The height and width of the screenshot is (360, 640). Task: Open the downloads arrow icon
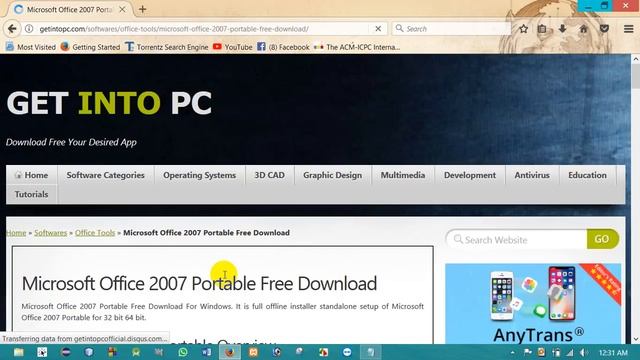coord(562,29)
